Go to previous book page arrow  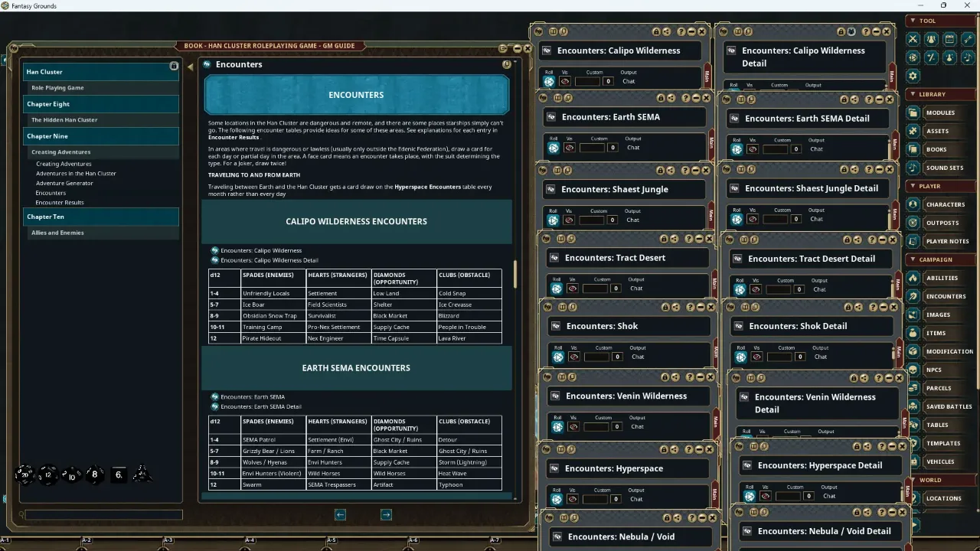[340, 514]
